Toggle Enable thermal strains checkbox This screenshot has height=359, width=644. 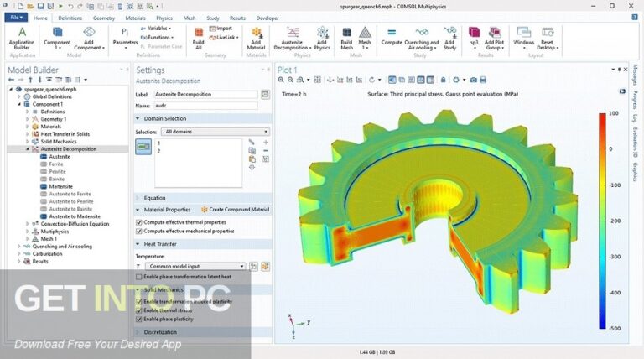tap(139, 310)
